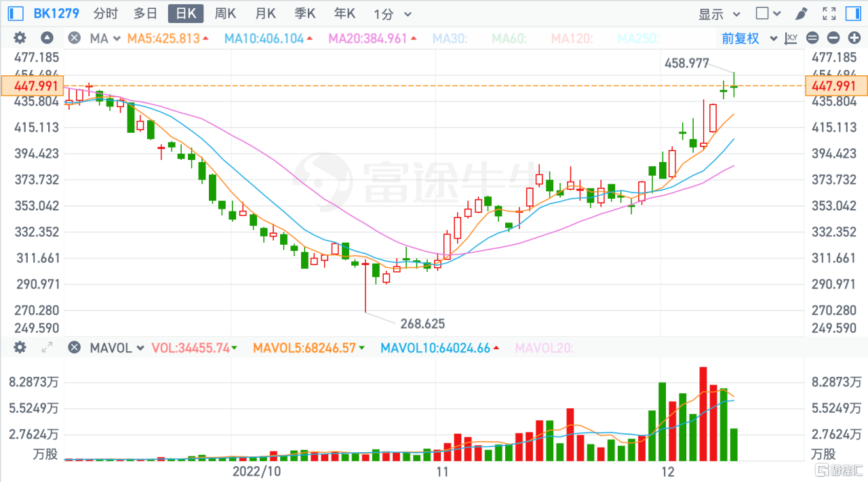This screenshot has height=482, width=868.
Task: Hide MA indicator via circled X
Action: pos(74,38)
